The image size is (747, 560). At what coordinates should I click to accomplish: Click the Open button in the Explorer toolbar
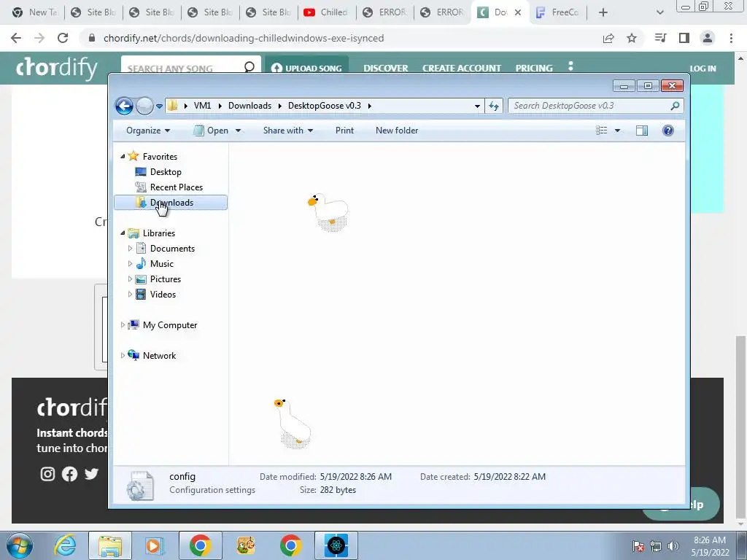point(211,131)
